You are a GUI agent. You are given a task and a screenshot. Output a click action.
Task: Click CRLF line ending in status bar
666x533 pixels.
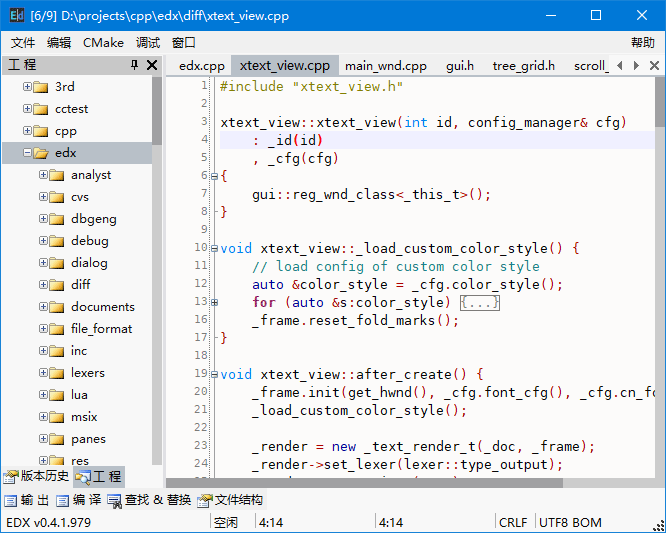point(513,522)
